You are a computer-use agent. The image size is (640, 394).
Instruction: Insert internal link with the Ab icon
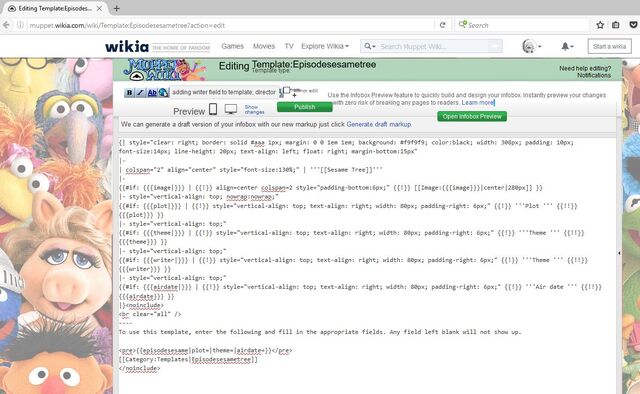pyautogui.click(x=152, y=93)
